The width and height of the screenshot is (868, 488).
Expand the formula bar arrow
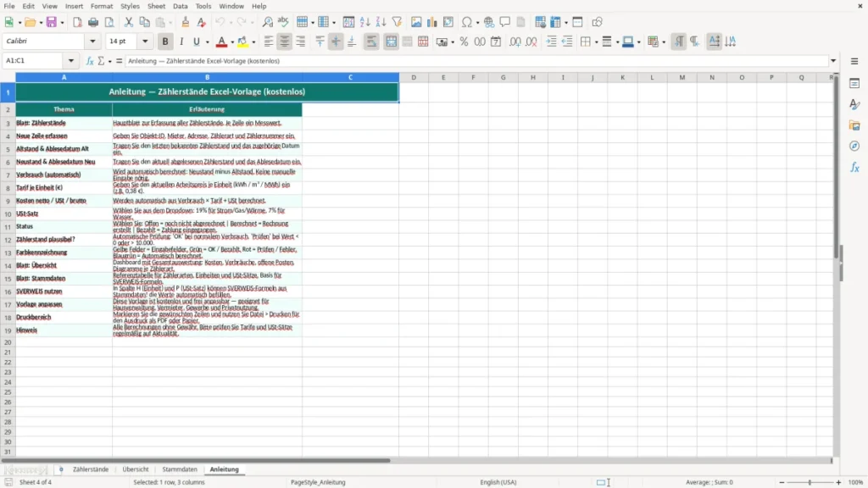(x=833, y=61)
